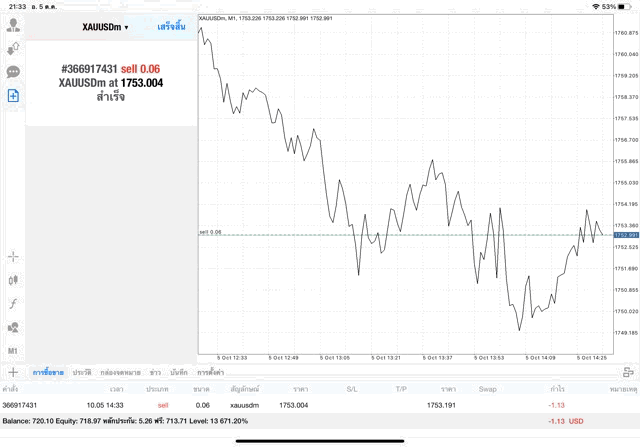Open the การตั้งค่า settings tab
This screenshot has width=640, height=447.
[x=211, y=372]
